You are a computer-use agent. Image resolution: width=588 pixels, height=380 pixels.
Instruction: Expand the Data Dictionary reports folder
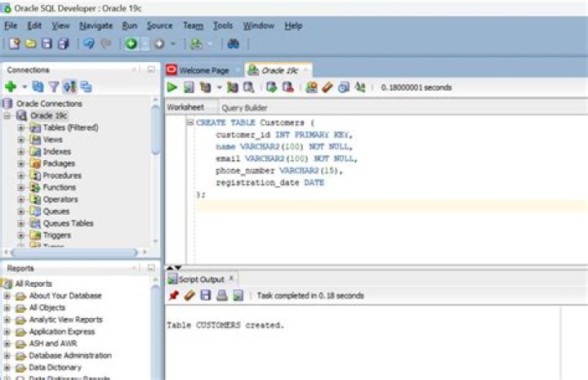coord(7,367)
